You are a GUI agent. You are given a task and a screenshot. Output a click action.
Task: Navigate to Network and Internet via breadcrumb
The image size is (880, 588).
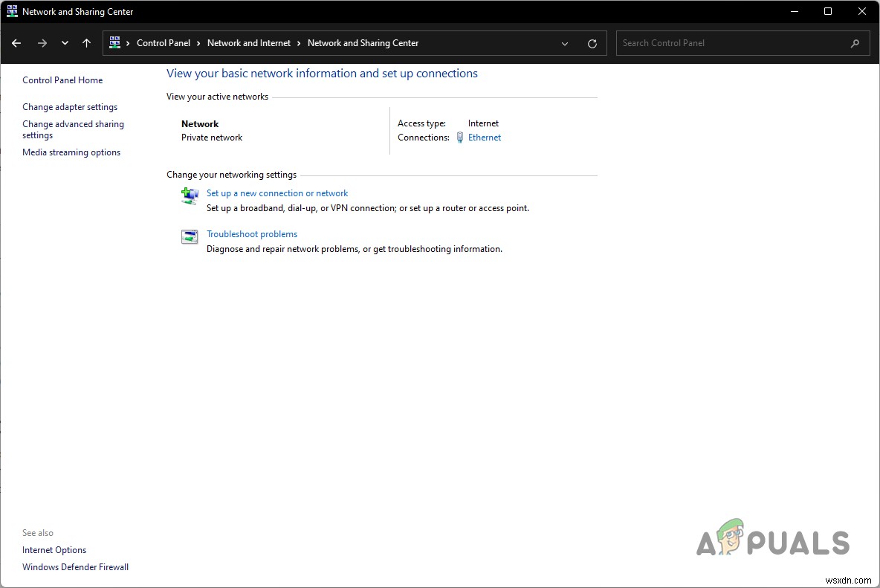(249, 42)
